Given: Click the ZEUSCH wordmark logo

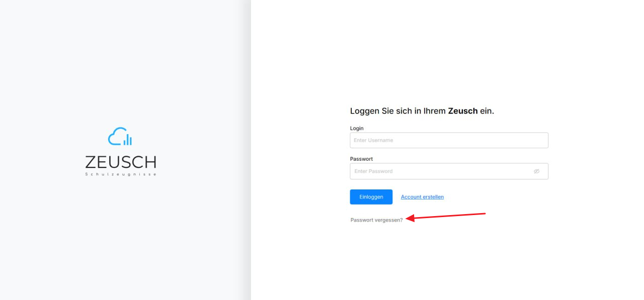Looking at the screenshot, I should 121,162.
